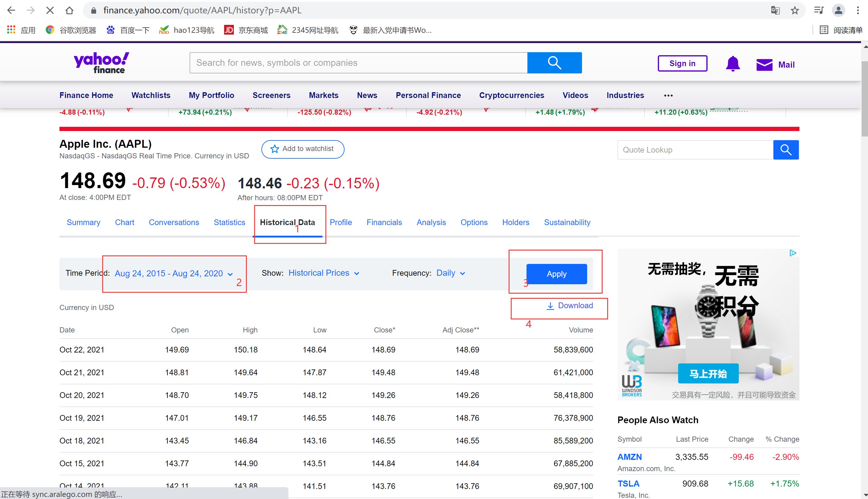The height and width of the screenshot is (499, 868).
Task: Click the blue Apply button
Action: [x=556, y=274]
